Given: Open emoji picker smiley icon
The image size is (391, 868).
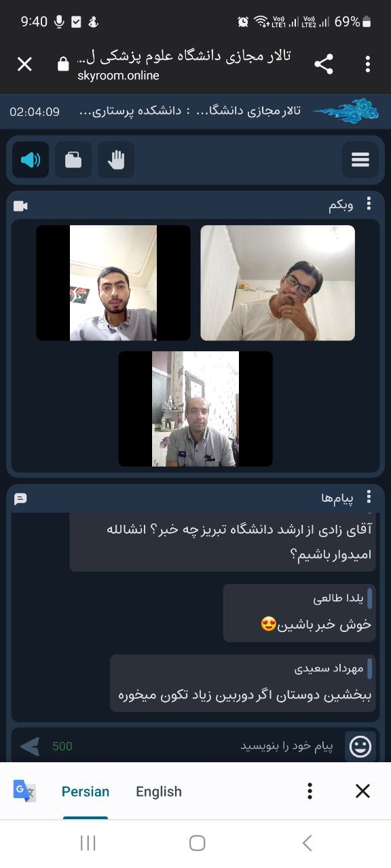Looking at the screenshot, I should click(x=360, y=747).
